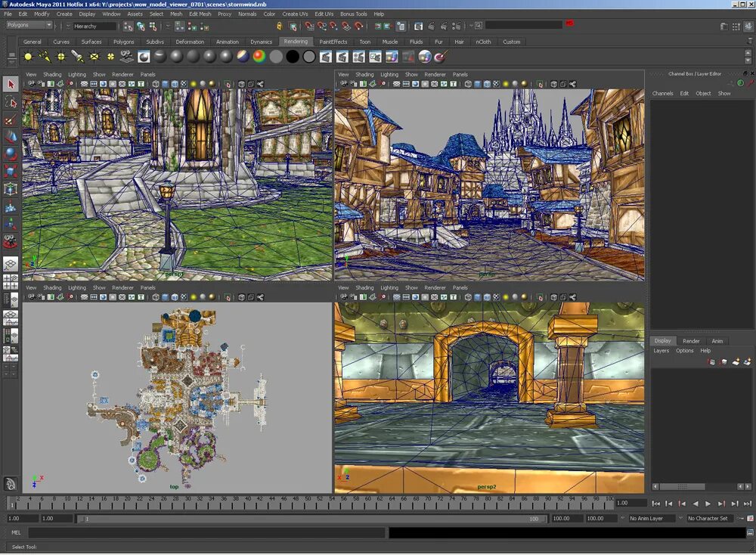Open the Polygons menu set dropdown

click(29, 25)
